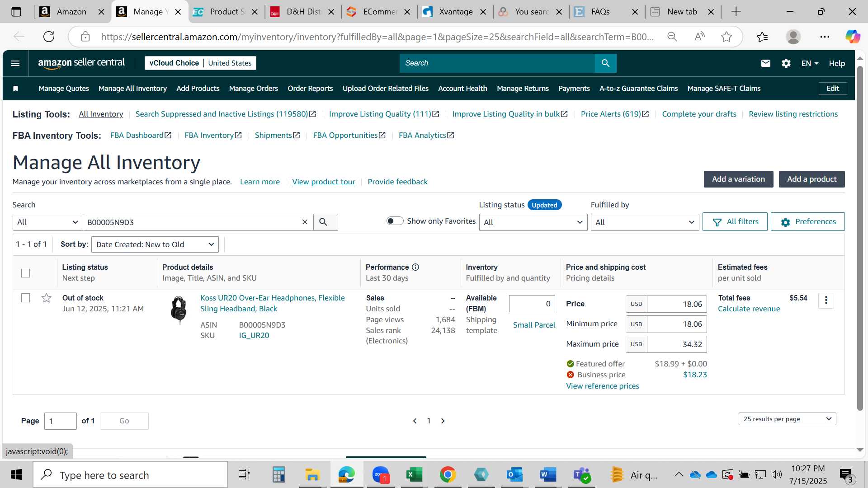The image size is (868, 488).
Task: Click Calculate revenue link
Action: pos(749,309)
